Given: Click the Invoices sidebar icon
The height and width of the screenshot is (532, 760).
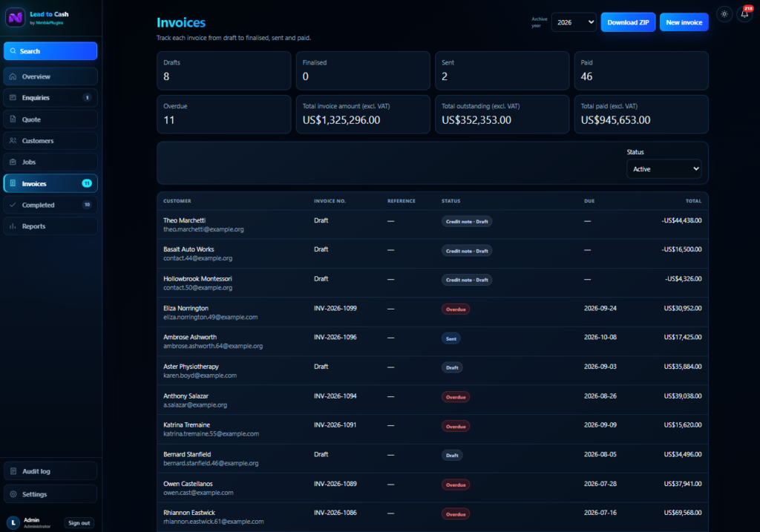Looking at the screenshot, I should (x=13, y=183).
